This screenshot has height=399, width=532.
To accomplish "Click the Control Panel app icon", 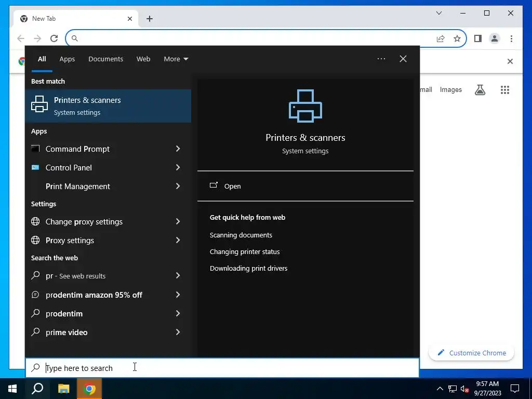I will 35,167.
